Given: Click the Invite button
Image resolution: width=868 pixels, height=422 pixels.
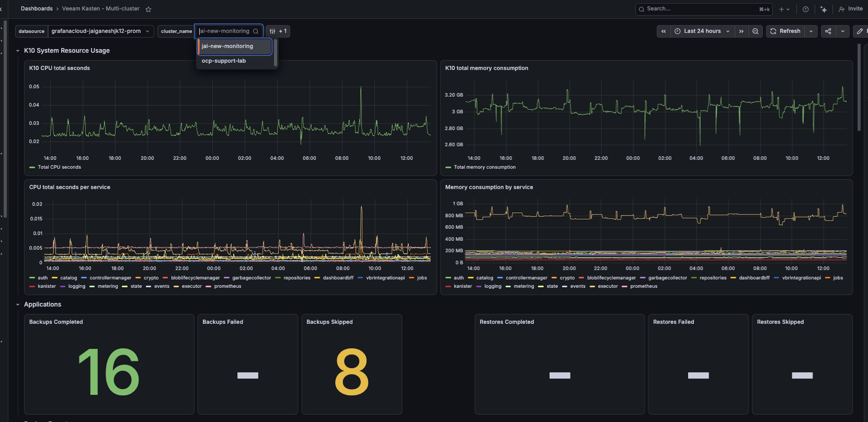Looking at the screenshot, I should pos(851,9).
